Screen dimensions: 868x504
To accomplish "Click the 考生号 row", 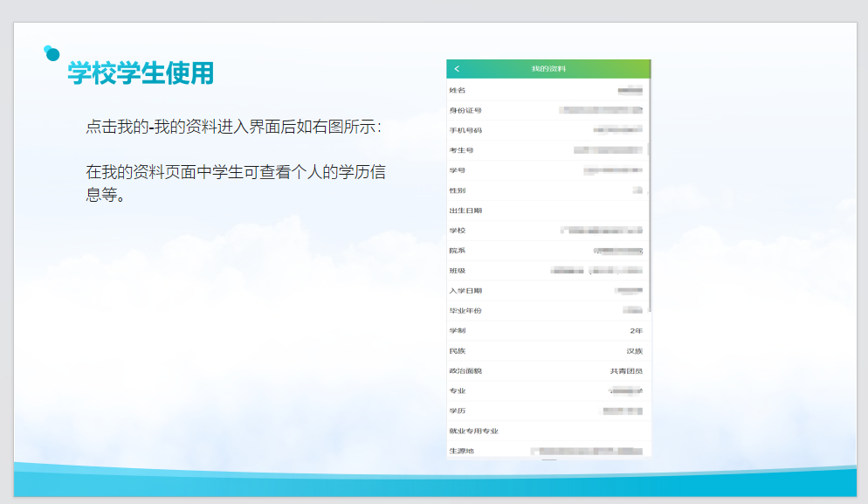I will (x=548, y=150).
